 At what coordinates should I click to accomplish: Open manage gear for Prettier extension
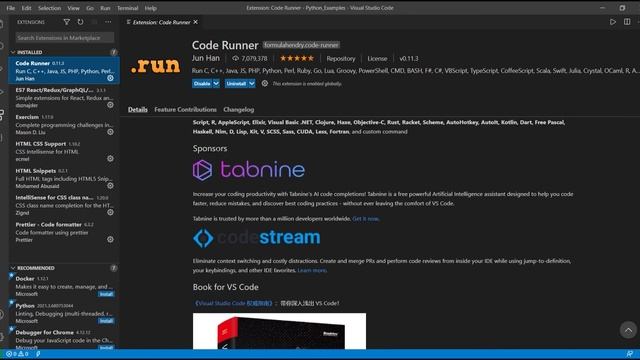tap(110, 239)
